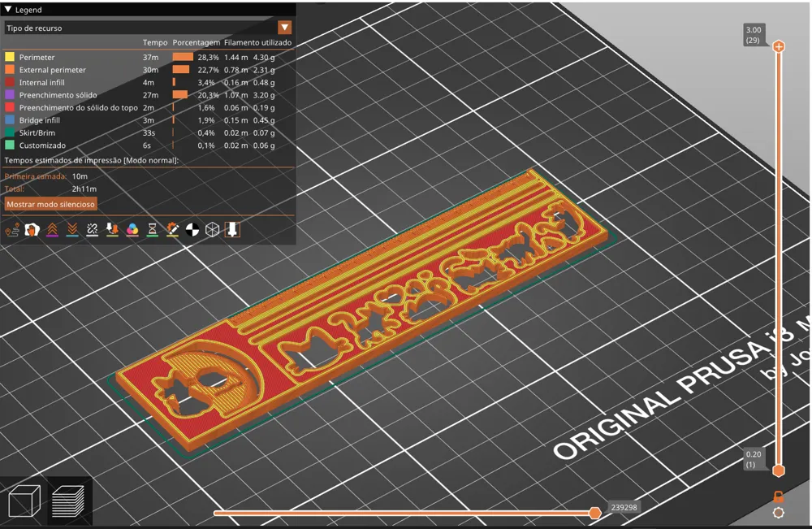
Task: Open the Tipo de recurso dropdown
Action: 146,28
